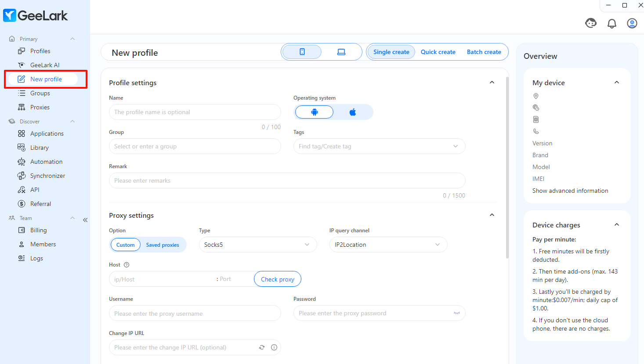This screenshot has height=364, width=644.
Task: Click the globe network icon in My device
Action: (x=535, y=108)
